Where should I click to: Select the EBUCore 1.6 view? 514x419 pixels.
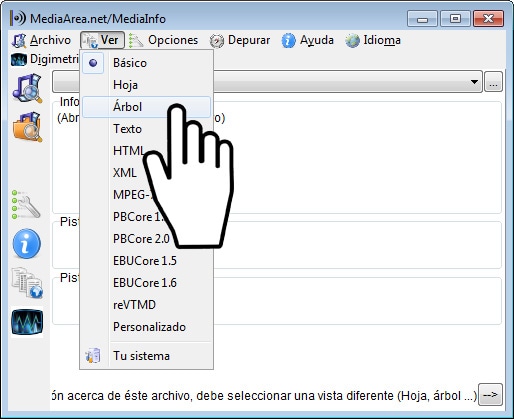coord(146,283)
